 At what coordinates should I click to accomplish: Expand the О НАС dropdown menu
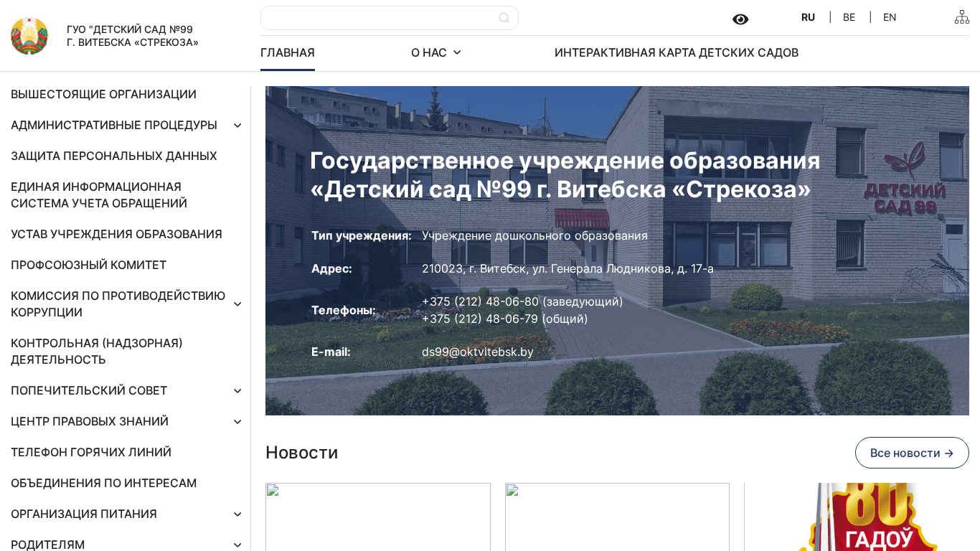(x=436, y=52)
